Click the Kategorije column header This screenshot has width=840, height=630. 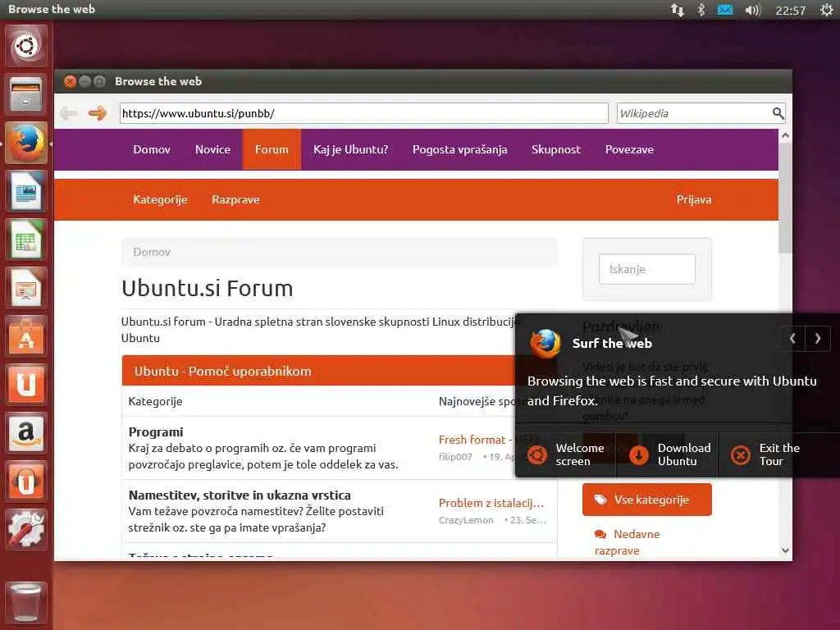coord(155,401)
